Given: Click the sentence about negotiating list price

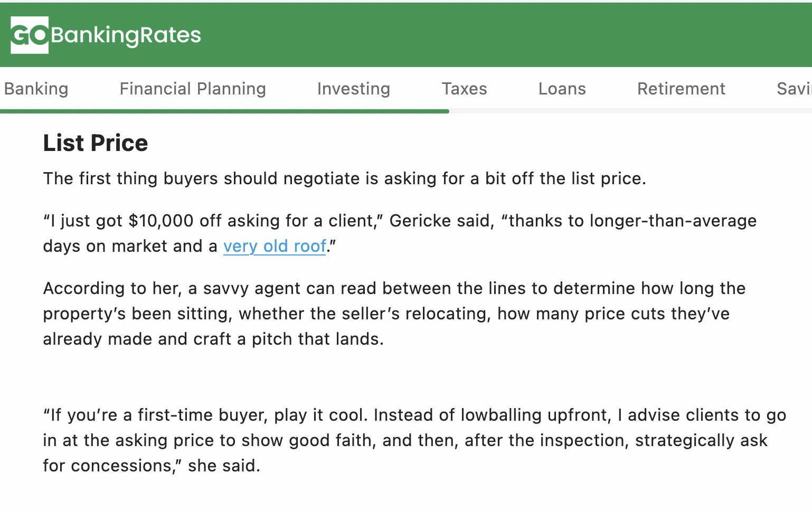Looking at the screenshot, I should [344, 179].
